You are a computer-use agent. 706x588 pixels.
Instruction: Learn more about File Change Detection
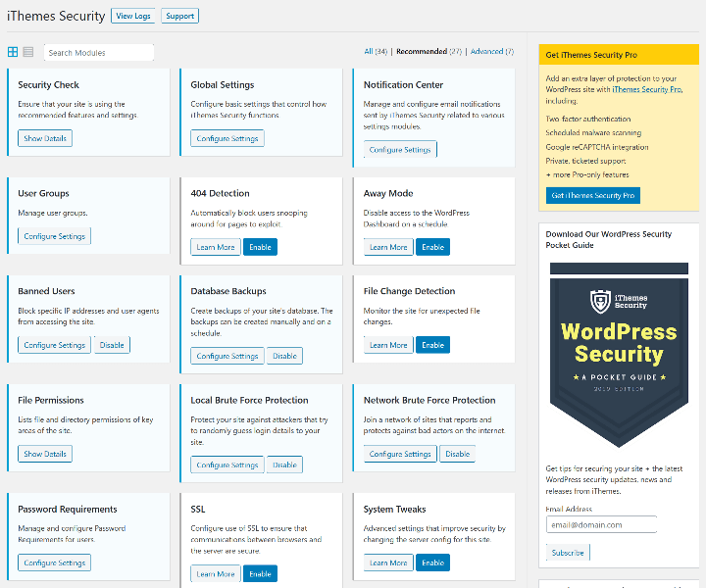click(x=388, y=345)
